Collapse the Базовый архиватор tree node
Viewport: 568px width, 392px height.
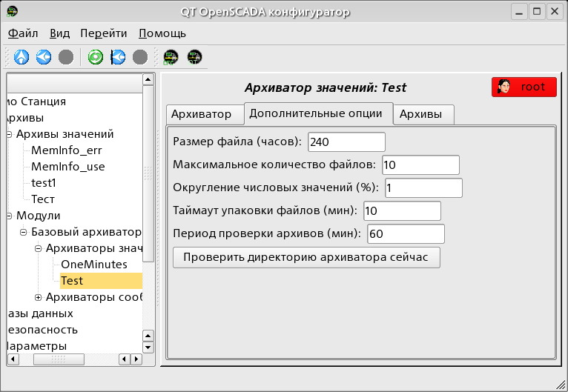point(24,232)
